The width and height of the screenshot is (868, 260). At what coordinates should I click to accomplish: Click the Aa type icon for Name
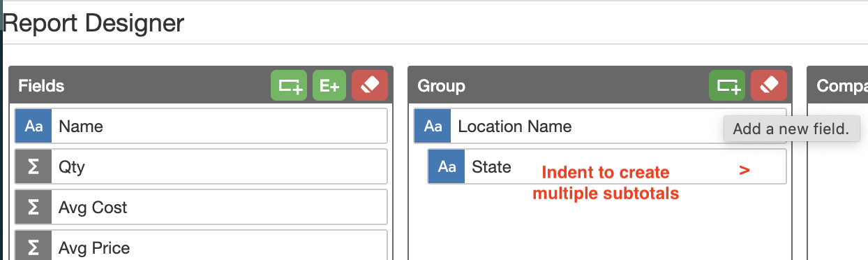click(33, 127)
